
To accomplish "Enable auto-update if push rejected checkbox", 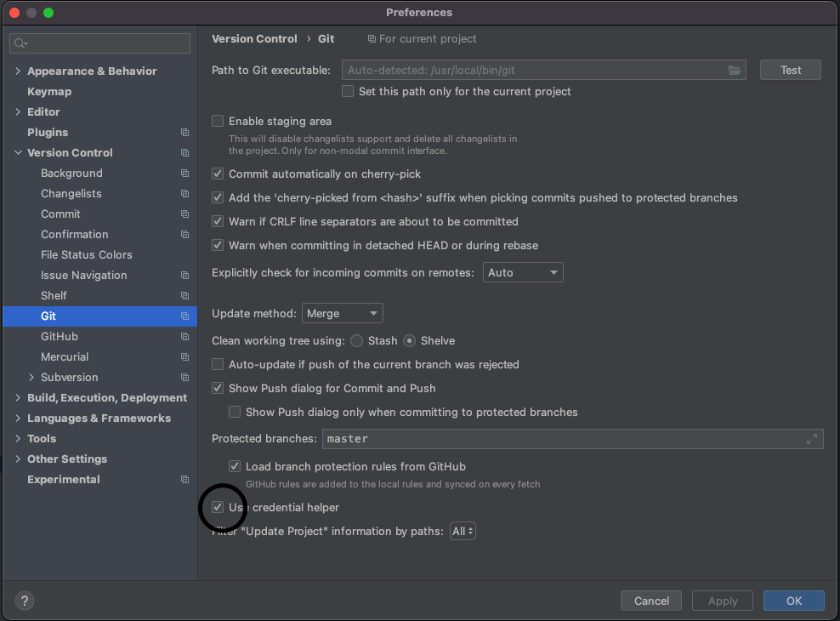I will (218, 364).
